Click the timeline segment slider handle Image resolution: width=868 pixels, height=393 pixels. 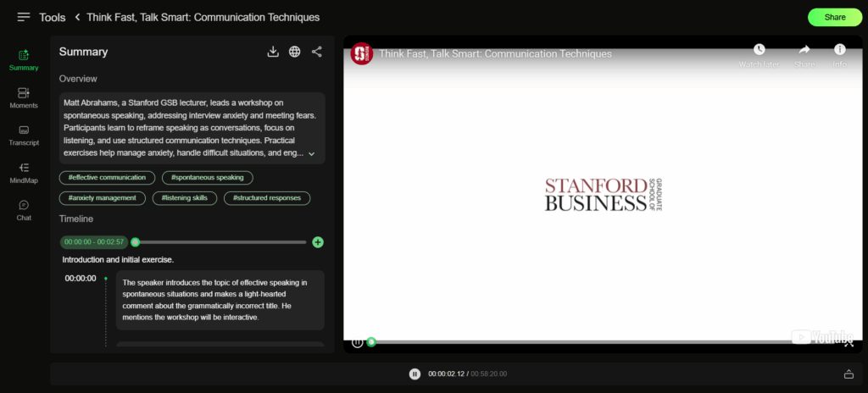click(x=135, y=242)
